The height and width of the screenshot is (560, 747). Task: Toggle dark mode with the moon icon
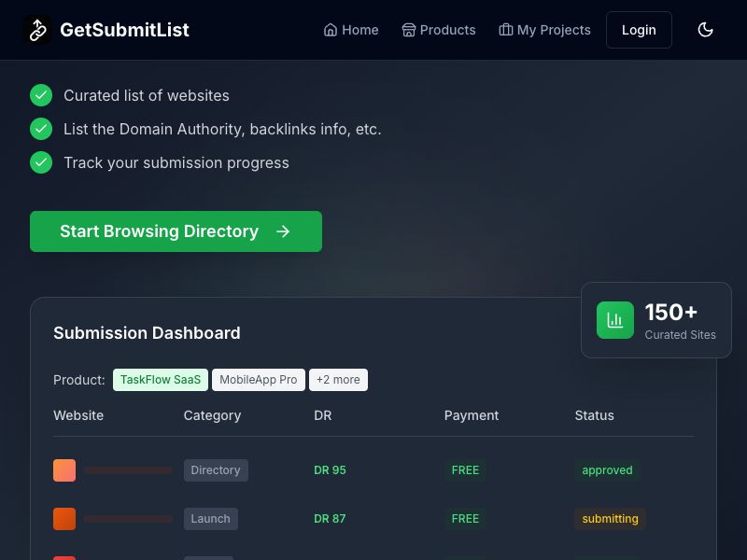click(706, 30)
